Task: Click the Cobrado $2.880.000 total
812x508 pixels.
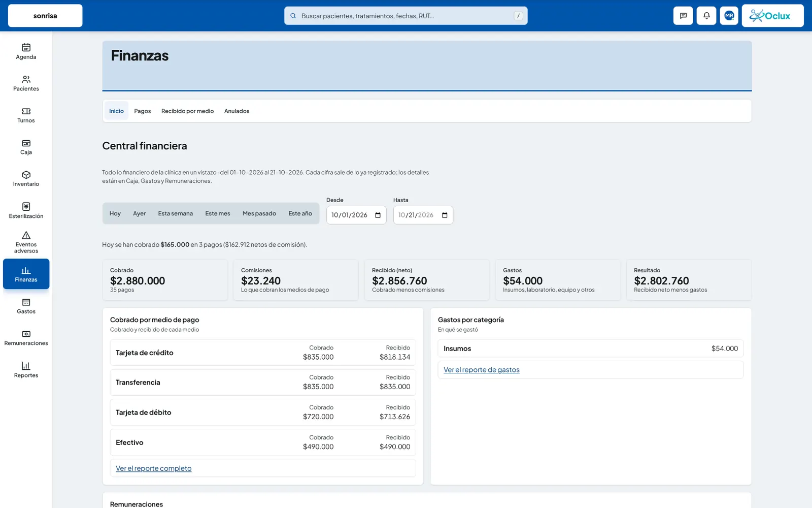Action: (x=138, y=281)
